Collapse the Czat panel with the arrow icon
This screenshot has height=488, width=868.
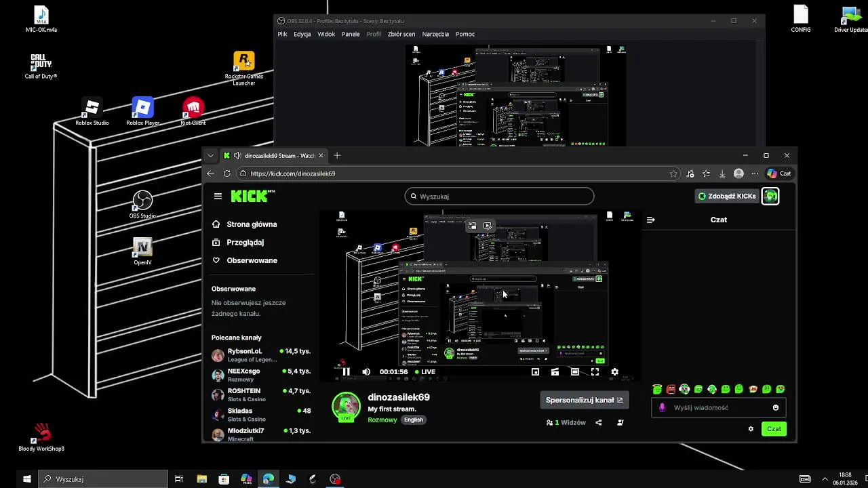coord(651,220)
